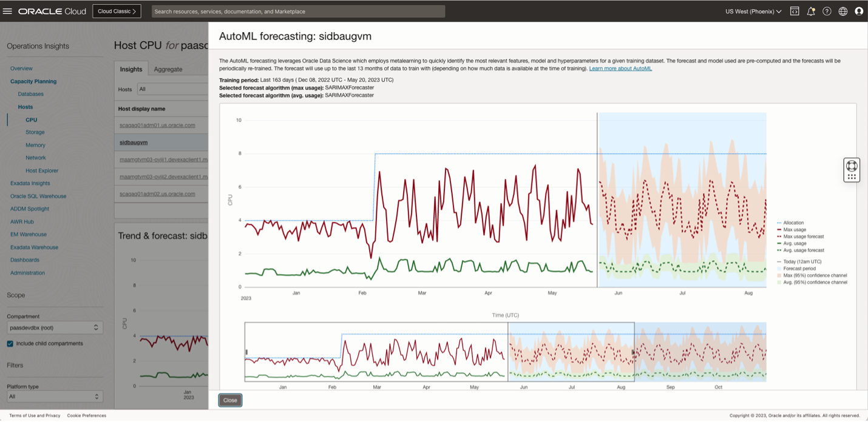Open the Platform type dropdown
This screenshot has height=422, width=868.
point(55,396)
